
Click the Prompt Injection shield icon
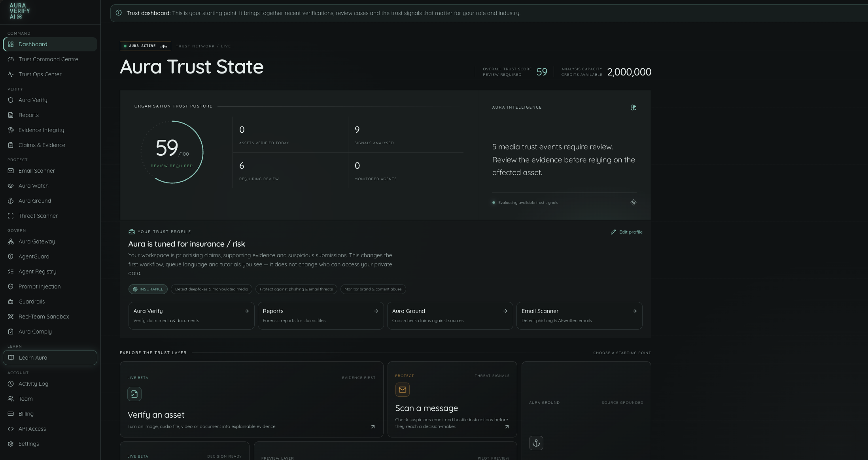point(11,287)
